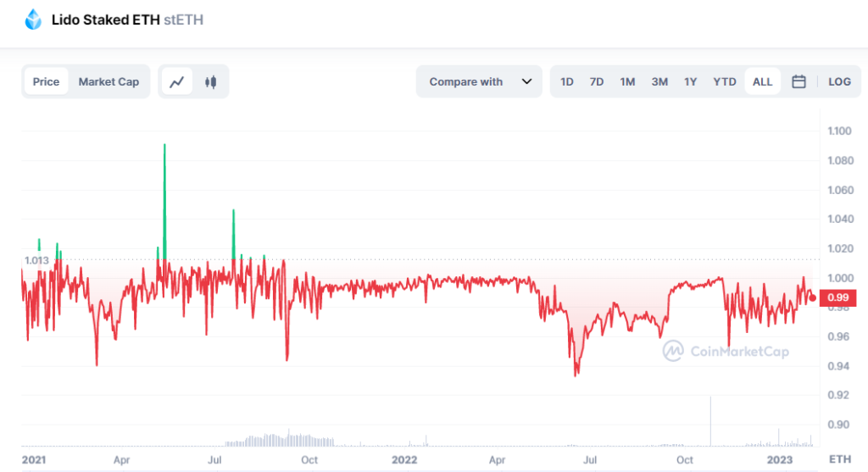Set the chart range to 1Y
Viewport: 868px width, 472px height.
(690, 82)
